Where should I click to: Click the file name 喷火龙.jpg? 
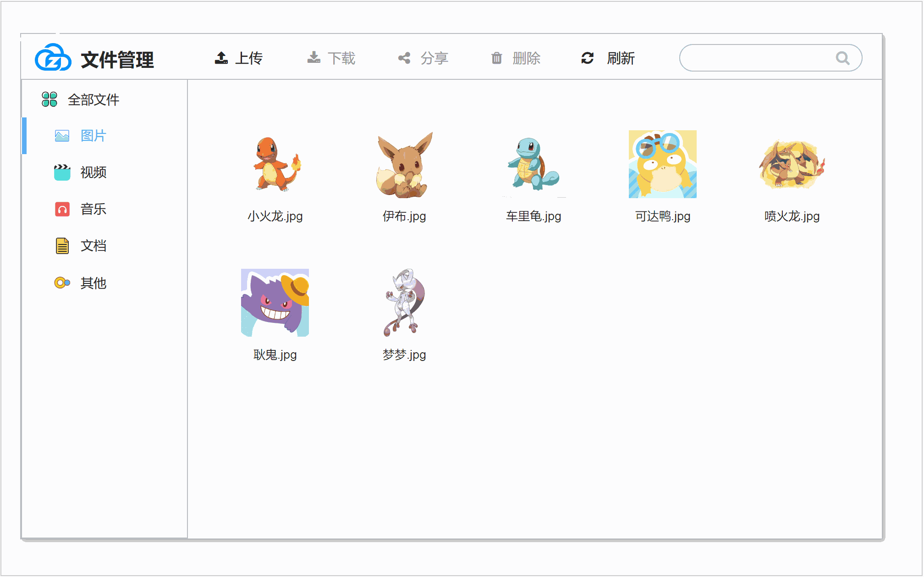(x=792, y=216)
